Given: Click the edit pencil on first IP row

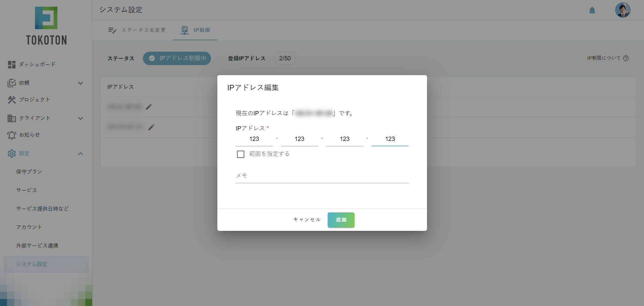Looking at the screenshot, I should (149, 107).
